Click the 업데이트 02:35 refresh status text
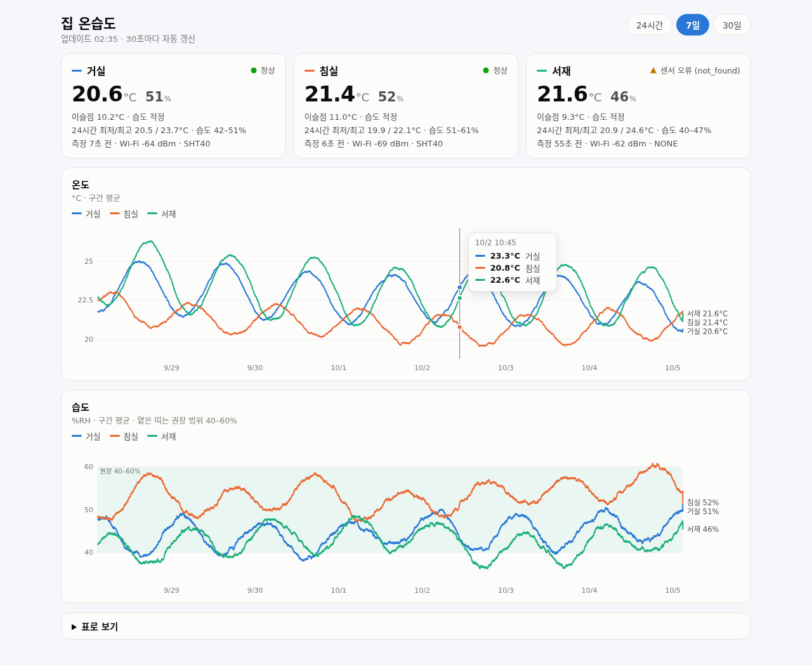 click(128, 39)
